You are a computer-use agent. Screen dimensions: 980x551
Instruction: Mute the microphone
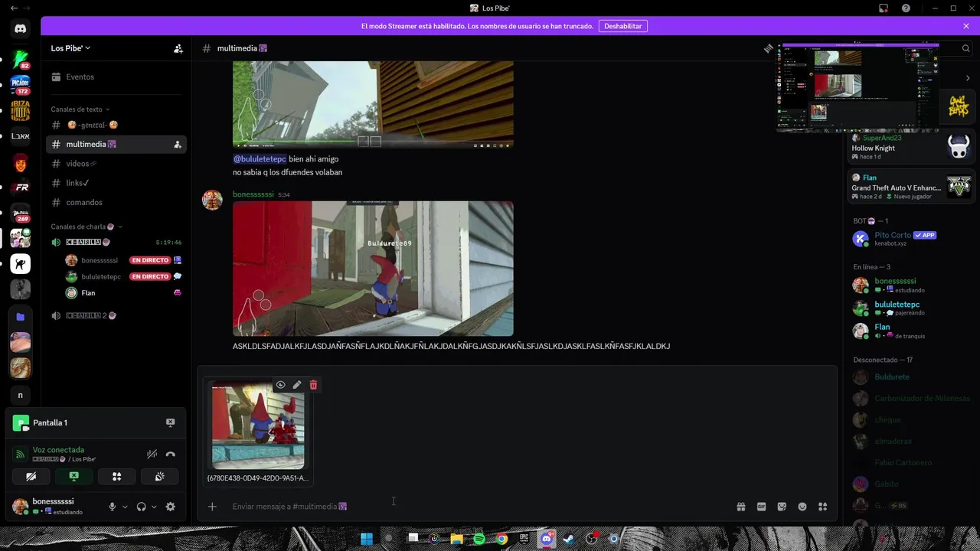coord(113,507)
